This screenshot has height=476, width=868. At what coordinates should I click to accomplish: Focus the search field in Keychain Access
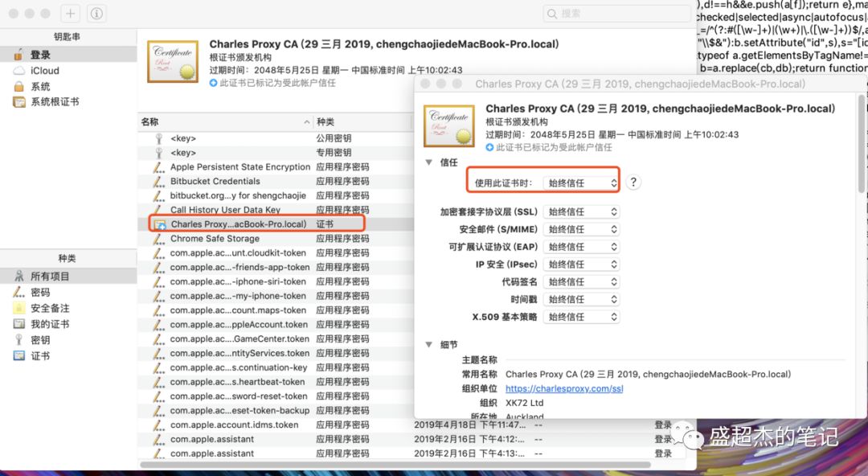[x=616, y=14]
